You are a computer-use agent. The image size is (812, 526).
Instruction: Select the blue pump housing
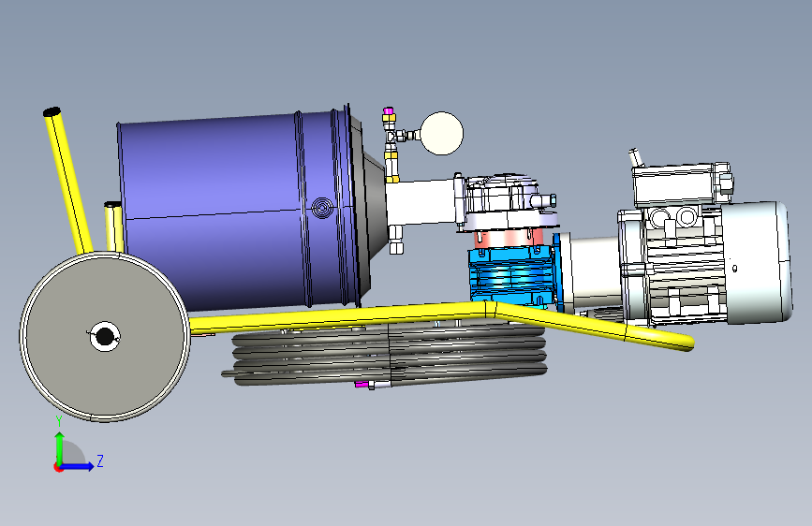point(510,277)
